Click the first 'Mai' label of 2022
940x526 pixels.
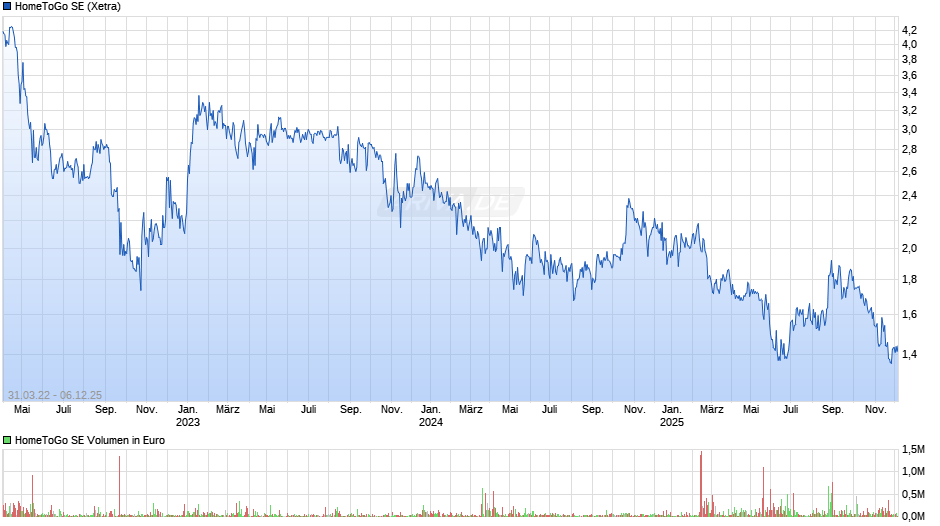pos(22,409)
